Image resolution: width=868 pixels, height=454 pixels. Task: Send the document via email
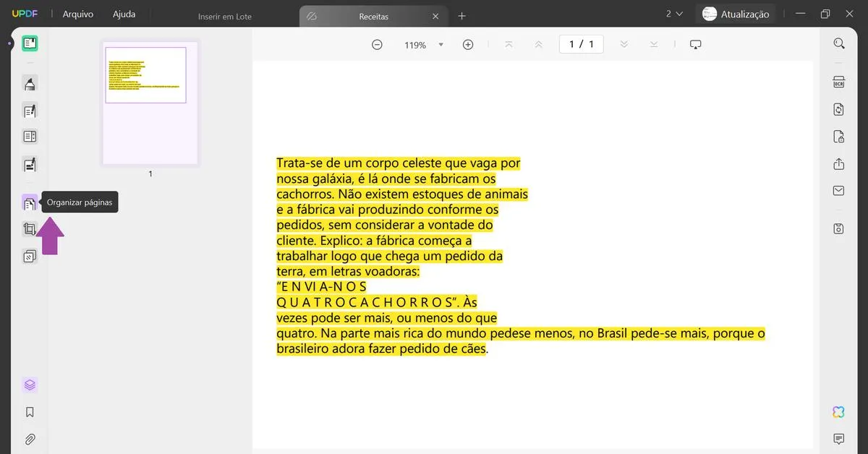838,190
